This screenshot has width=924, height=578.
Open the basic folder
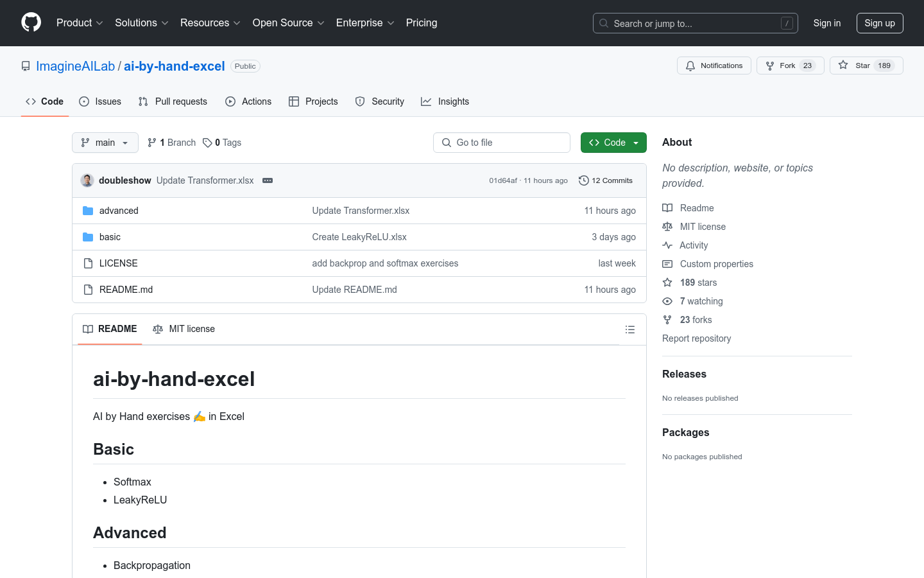[110, 237]
